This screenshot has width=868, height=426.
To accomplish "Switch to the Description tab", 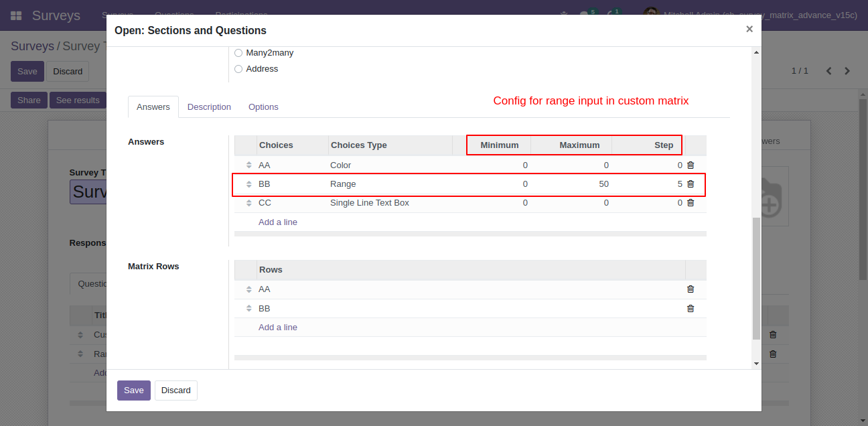I will [209, 107].
